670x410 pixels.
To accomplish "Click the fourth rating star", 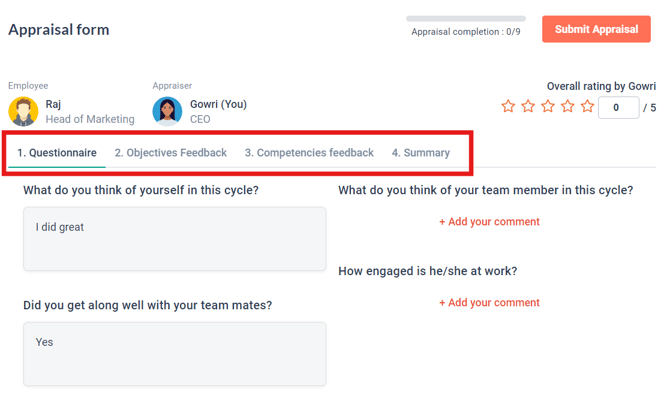I will [568, 106].
